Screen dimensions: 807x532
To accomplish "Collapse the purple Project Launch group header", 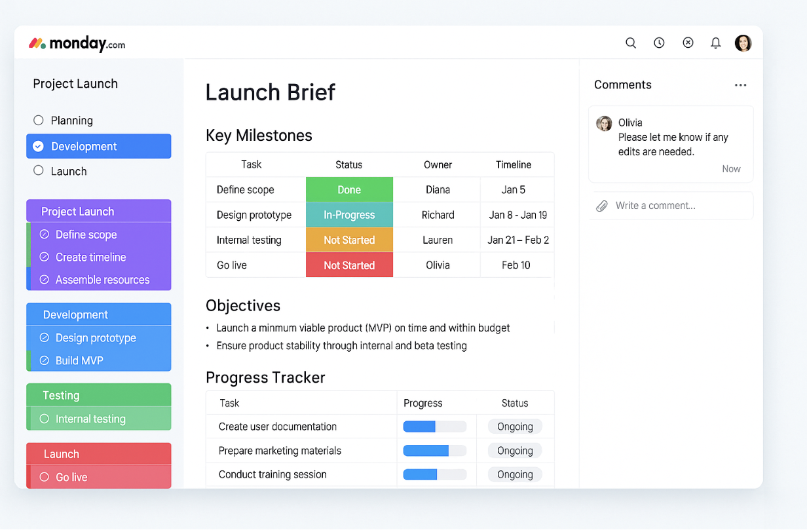I will click(99, 211).
